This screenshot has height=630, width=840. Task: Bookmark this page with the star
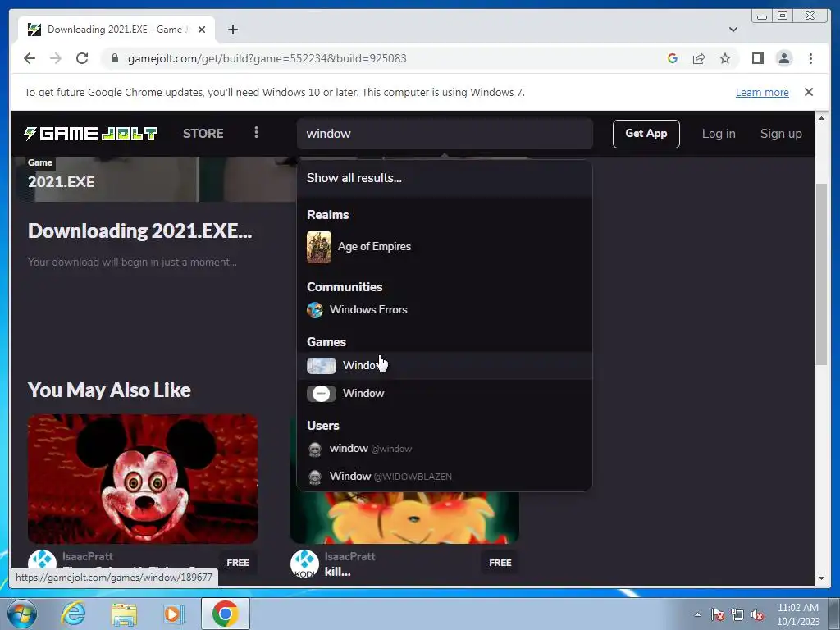[x=725, y=58]
